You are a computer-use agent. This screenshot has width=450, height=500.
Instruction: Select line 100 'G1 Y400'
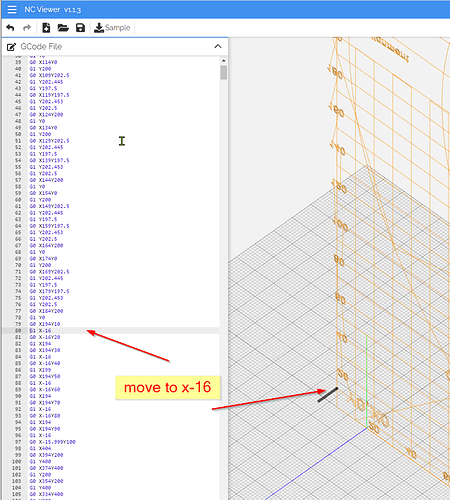[x=40, y=462]
